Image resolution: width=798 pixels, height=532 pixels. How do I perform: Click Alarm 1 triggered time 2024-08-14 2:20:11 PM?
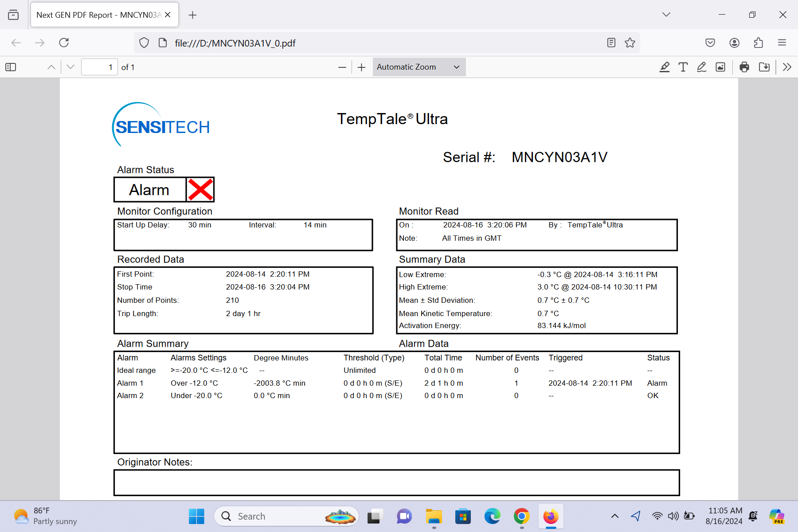click(590, 383)
